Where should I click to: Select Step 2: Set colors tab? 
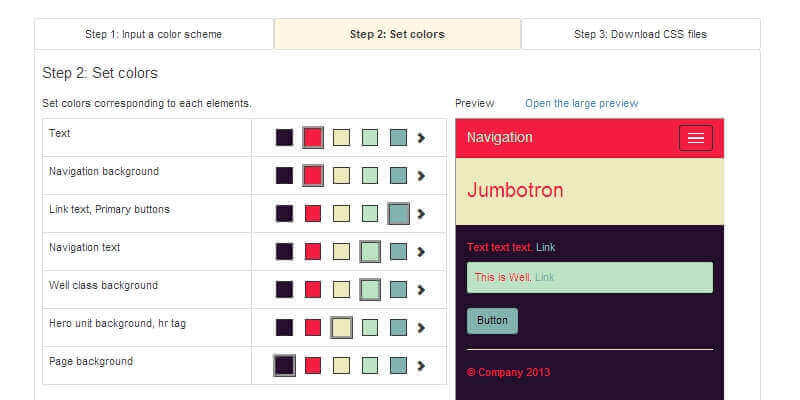397,34
